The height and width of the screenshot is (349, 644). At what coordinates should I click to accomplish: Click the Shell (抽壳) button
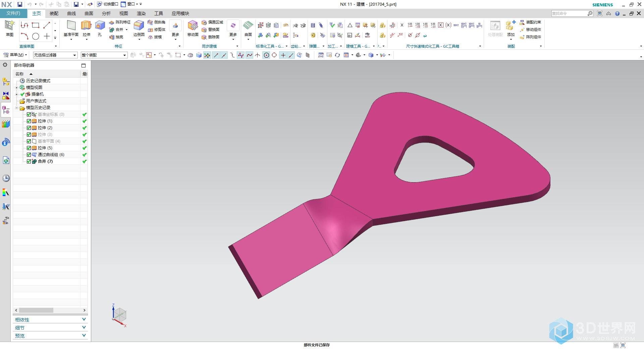[x=116, y=37]
